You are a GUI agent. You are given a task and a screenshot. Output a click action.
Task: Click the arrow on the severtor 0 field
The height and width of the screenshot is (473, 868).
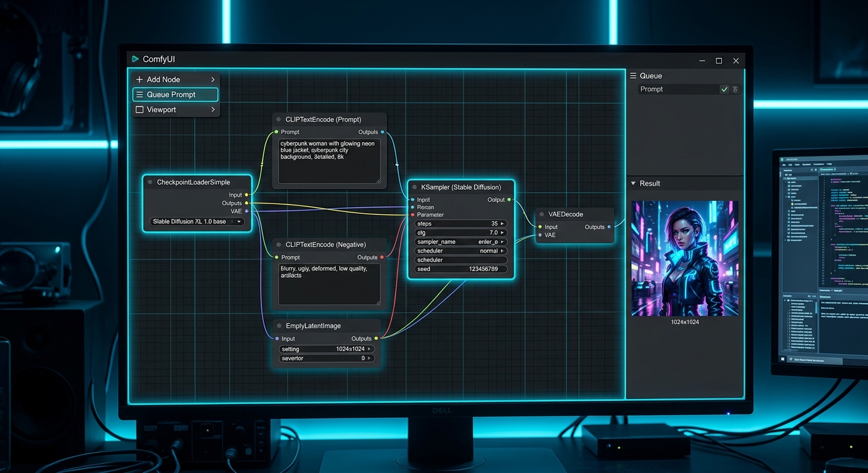370,358
